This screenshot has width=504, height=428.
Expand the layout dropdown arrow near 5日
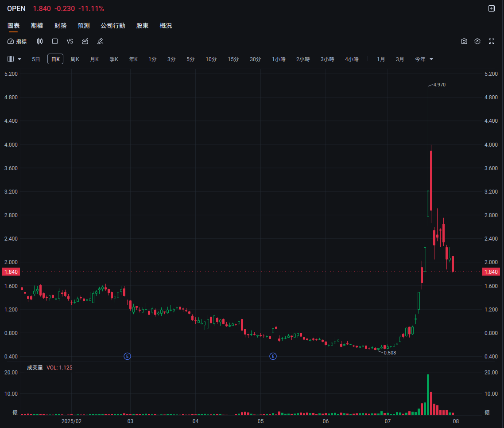click(19, 58)
